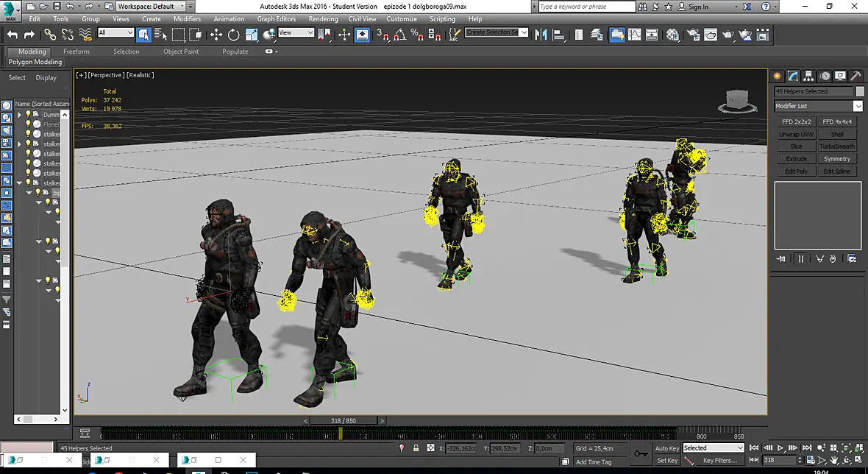Open the Create Selection Set dropdown
The width and height of the screenshot is (868, 474).
pos(497,32)
